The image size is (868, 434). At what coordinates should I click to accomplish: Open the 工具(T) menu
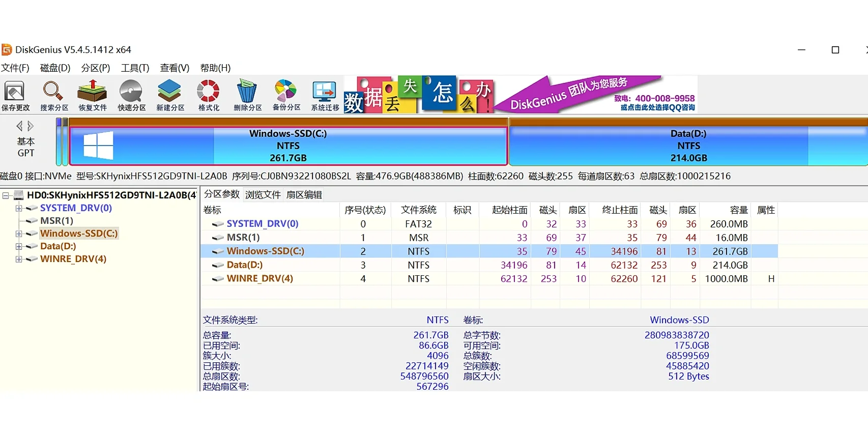pyautogui.click(x=135, y=68)
